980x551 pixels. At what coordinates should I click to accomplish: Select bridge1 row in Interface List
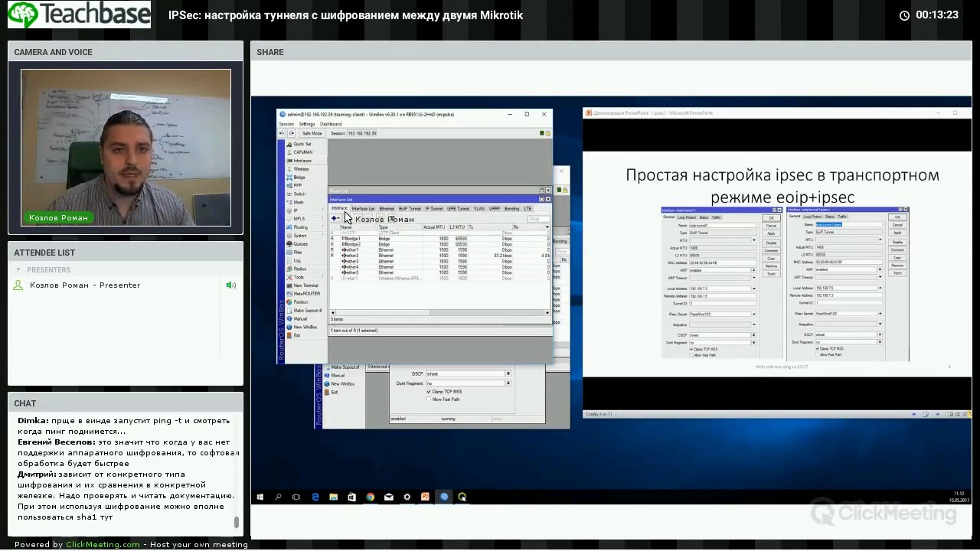click(x=440, y=239)
